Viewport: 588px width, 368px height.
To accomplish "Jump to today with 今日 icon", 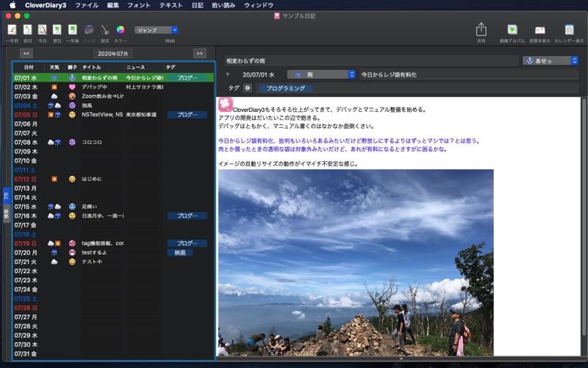I will 43,29.
